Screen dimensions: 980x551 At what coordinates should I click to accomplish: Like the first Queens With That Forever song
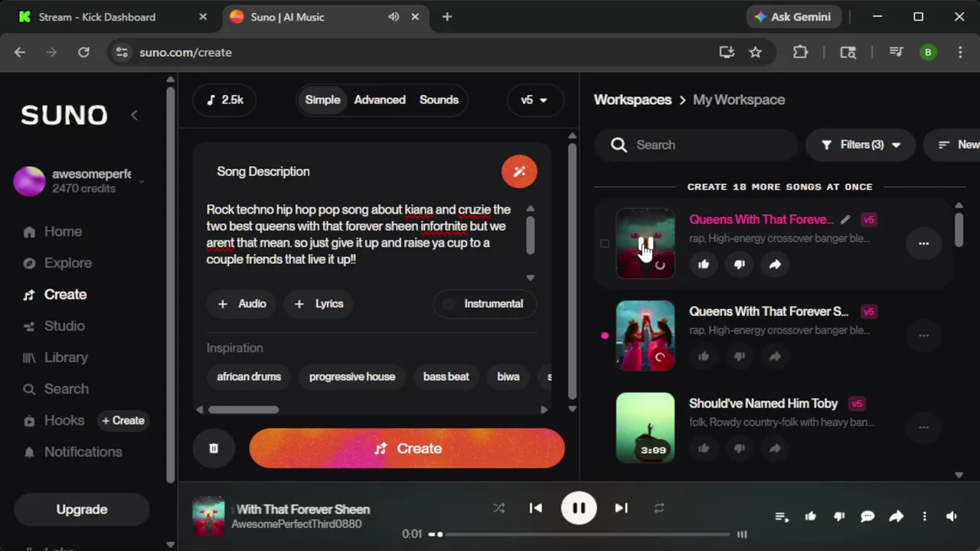[704, 264]
